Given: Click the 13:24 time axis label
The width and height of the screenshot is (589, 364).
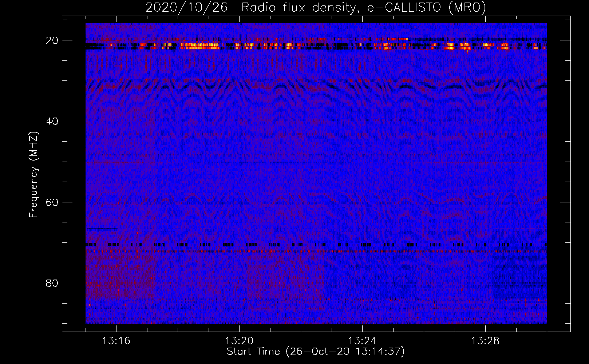Looking at the screenshot, I should coord(362,341).
